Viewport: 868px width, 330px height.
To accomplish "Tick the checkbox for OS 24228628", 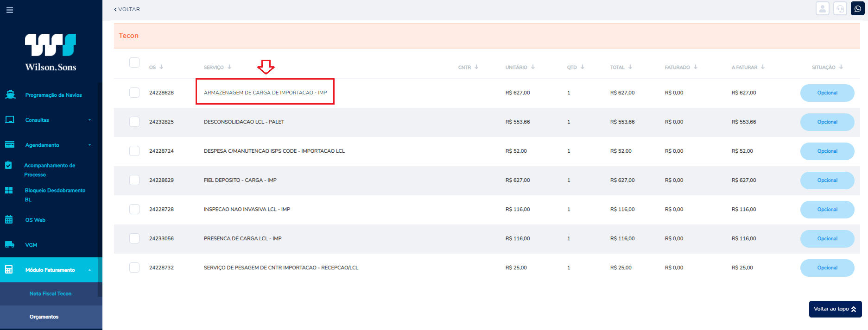I will [x=134, y=93].
